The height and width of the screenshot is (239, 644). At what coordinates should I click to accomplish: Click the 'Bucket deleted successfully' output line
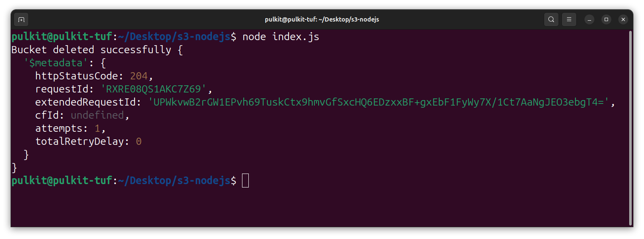91,50
